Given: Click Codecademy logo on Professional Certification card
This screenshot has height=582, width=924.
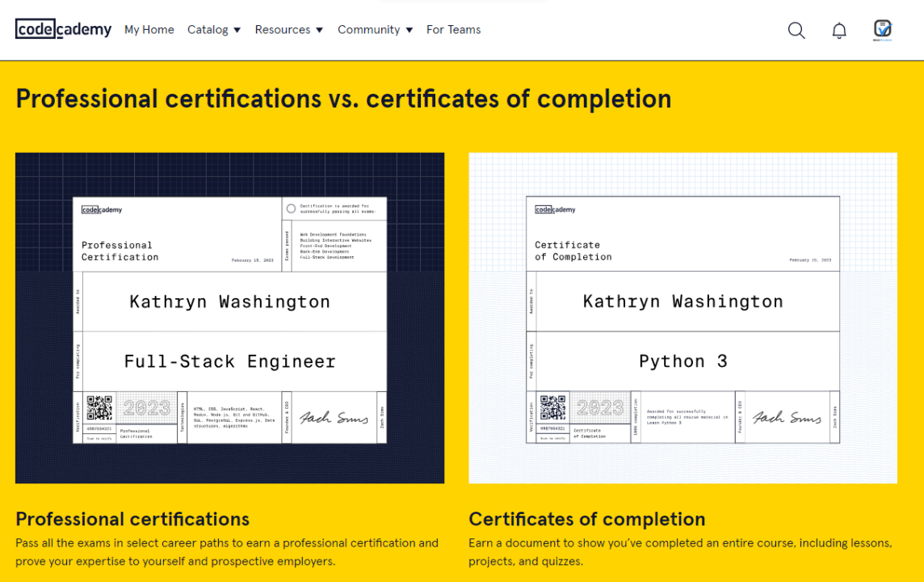Looking at the screenshot, I should pyautogui.click(x=102, y=209).
